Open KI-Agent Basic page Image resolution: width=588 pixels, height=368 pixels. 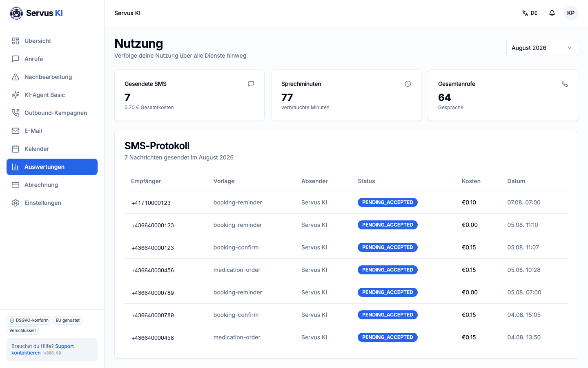click(52, 95)
